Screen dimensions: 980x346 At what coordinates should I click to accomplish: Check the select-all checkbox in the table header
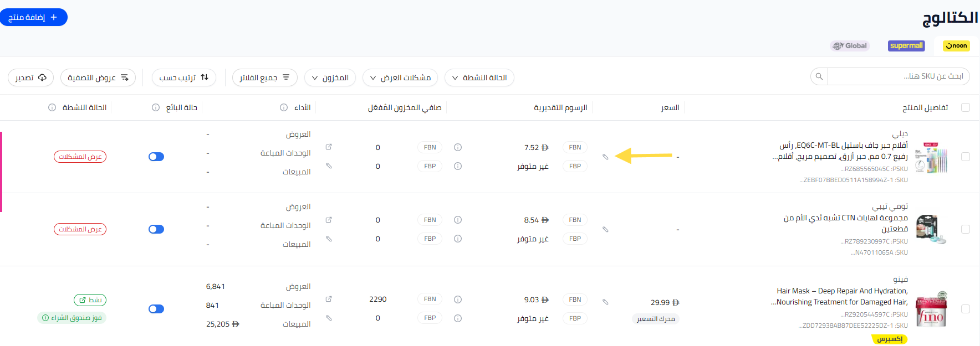(x=966, y=107)
